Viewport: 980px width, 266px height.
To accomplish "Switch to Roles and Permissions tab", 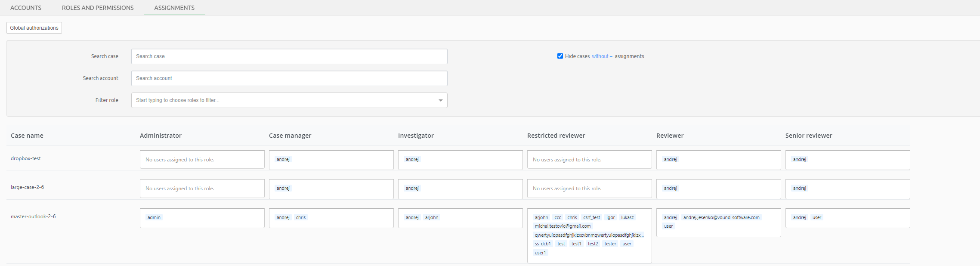I will [x=98, y=8].
